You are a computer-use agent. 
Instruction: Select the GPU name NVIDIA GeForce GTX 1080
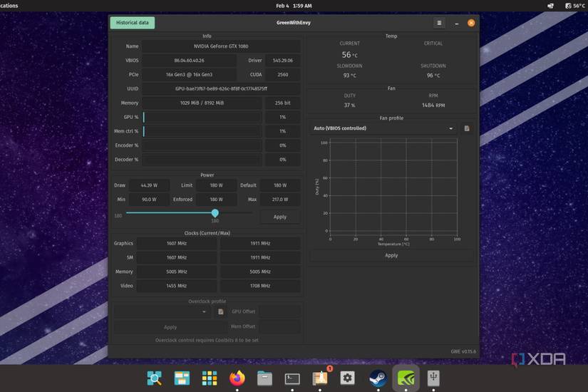click(221, 46)
